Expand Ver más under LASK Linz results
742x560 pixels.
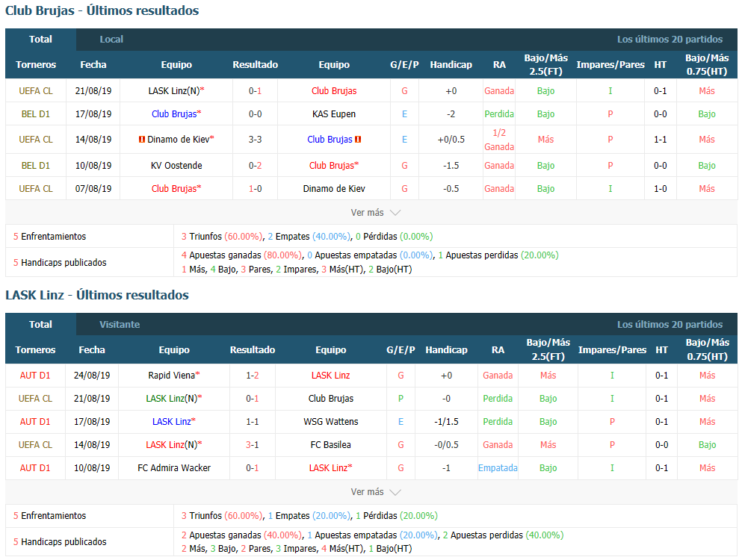click(x=375, y=492)
